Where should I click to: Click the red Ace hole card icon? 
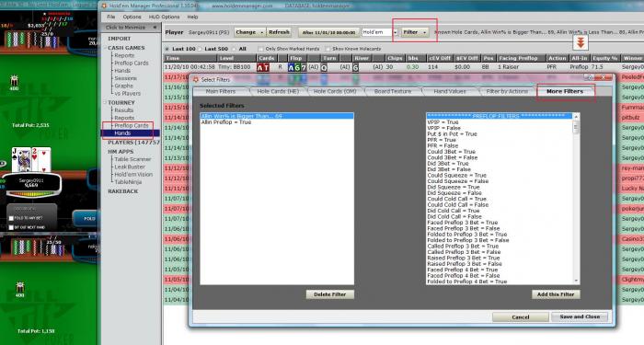point(260,67)
